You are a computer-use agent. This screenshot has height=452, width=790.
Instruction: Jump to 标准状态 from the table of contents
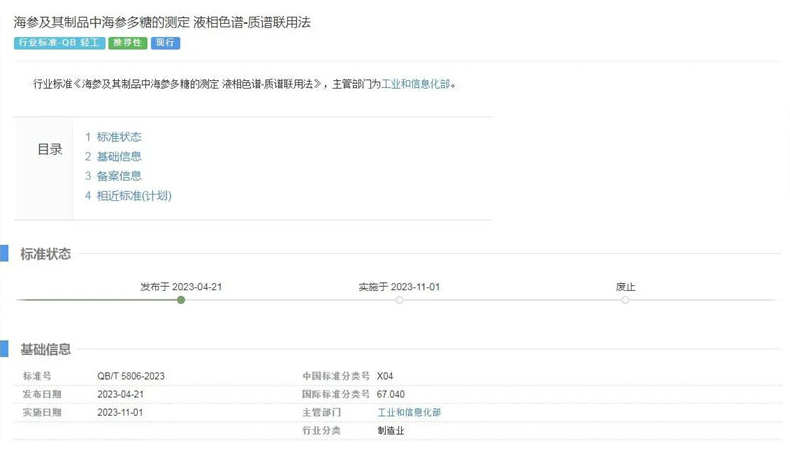click(118, 137)
